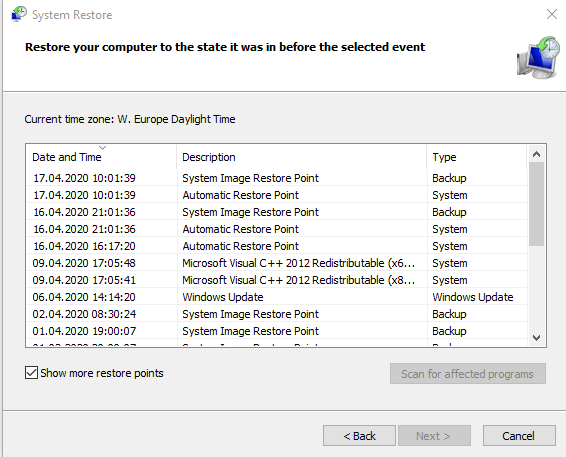Click Microsoft Visual C++ 2012 Redistributable (x6... description
This screenshot has width=566, height=457.
[299, 263]
